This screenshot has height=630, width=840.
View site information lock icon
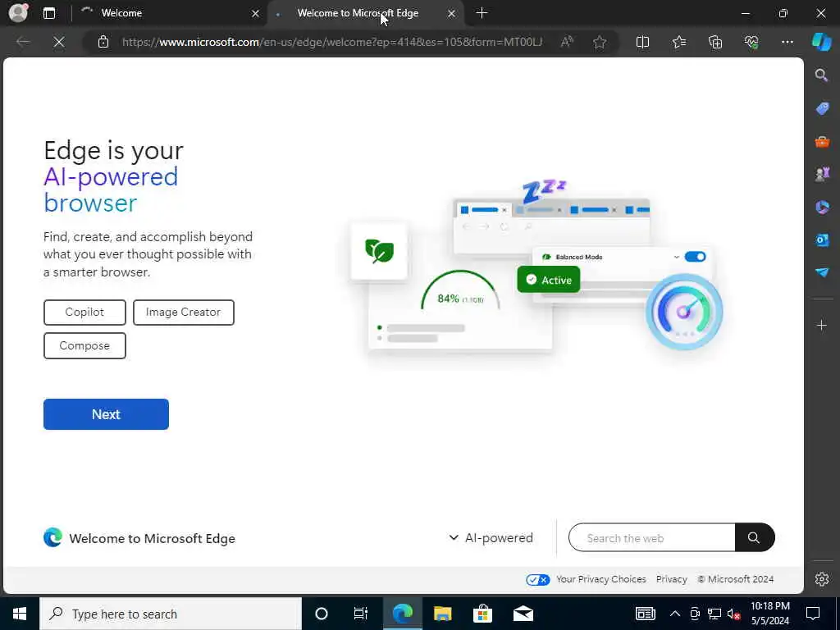tap(103, 42)
